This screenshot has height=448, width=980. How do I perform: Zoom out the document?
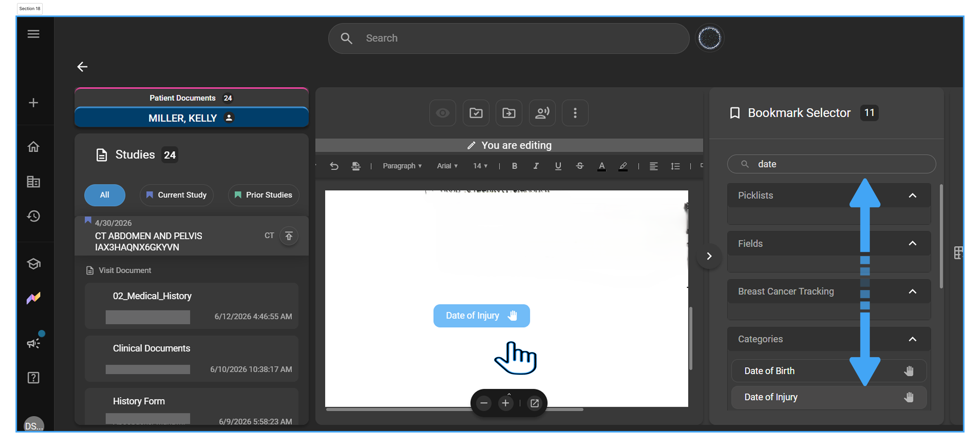(x=484, y=403)
